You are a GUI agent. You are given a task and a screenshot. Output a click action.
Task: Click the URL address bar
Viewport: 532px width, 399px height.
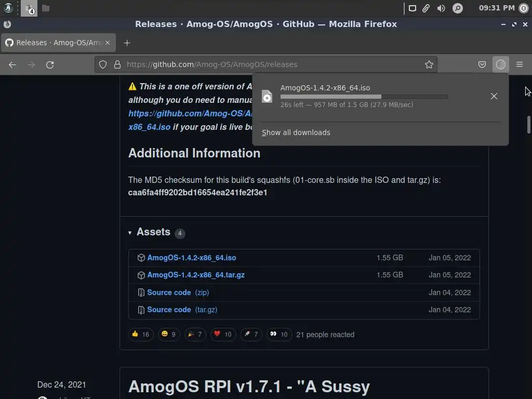coord(265,64)
